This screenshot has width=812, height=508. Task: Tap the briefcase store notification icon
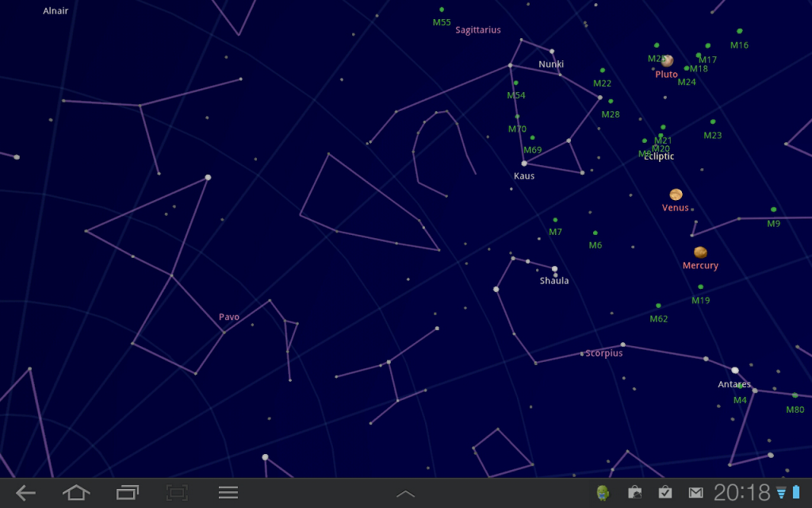(634, 492)
